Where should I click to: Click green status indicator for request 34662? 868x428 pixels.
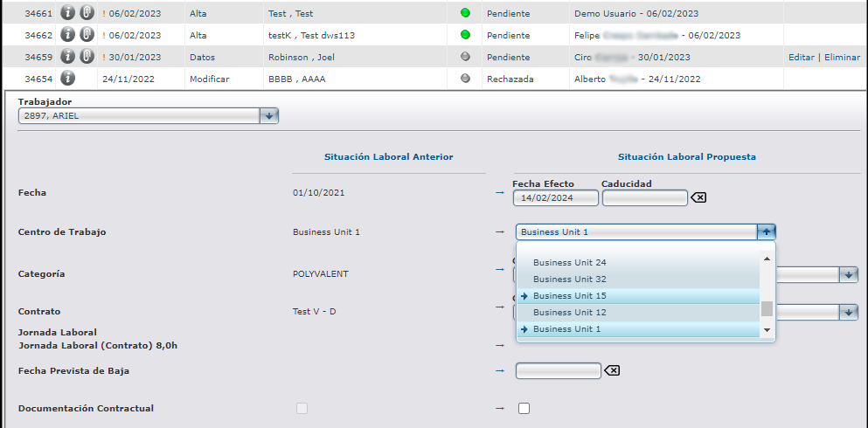pos(465,35)
